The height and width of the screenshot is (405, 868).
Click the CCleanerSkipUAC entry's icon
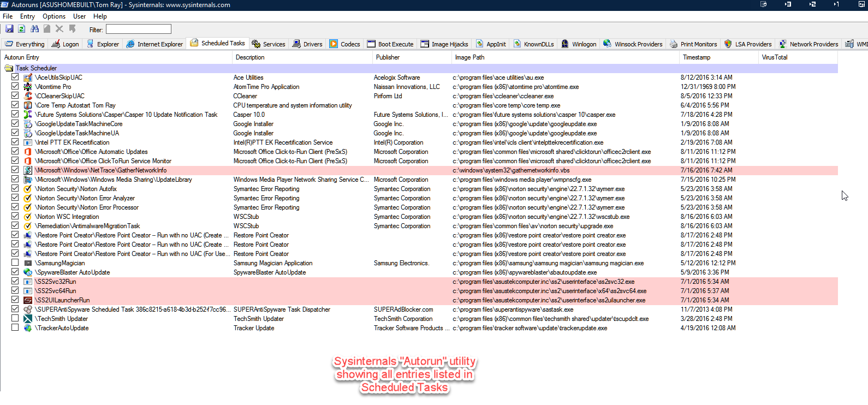(28, 96)
